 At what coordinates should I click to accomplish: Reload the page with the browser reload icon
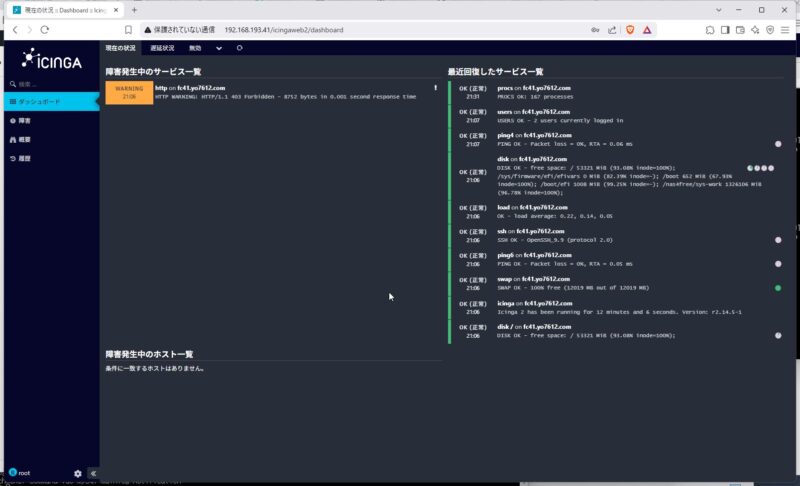coord(44,30)
